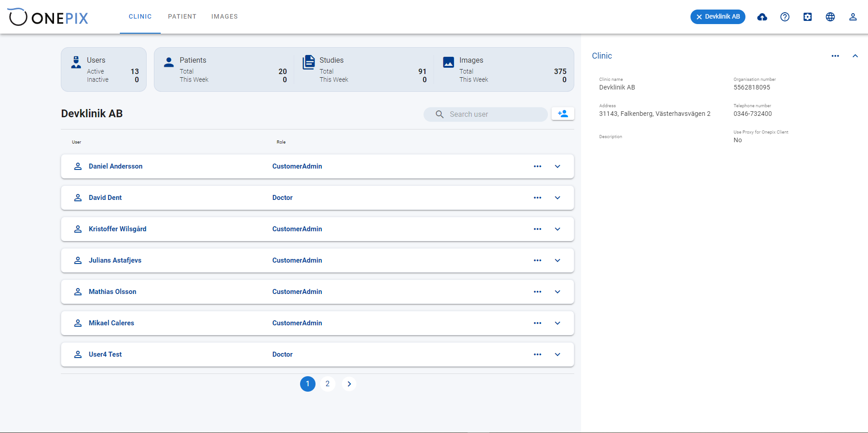Open the user account profile icon
Screen dimensions: 868x433
click(x=853, y=17)
